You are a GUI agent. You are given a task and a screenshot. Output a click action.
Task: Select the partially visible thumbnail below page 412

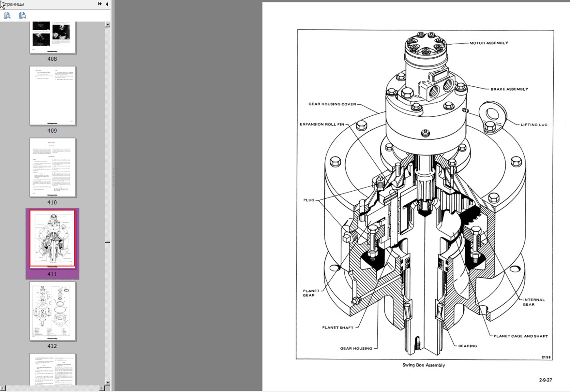pos(52,369)
